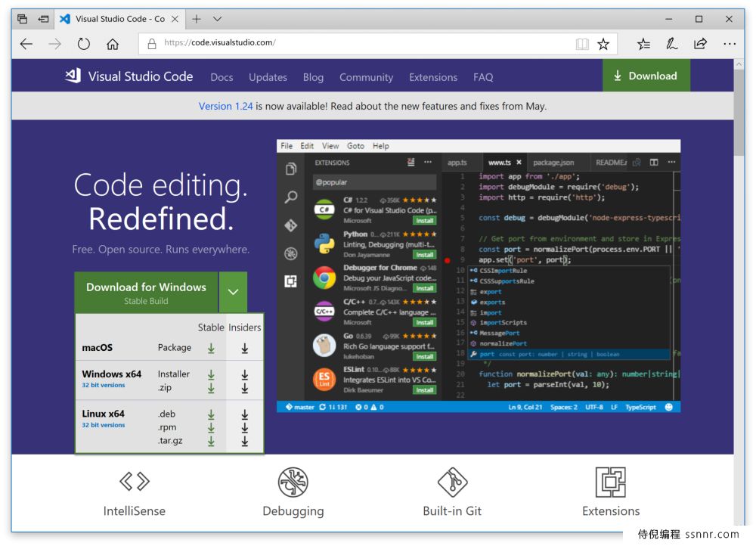Download Linux x64 Insiders .deb
The height and width of the screenshot is (546, 756).
pyautogui.click(x=244, y=414)
